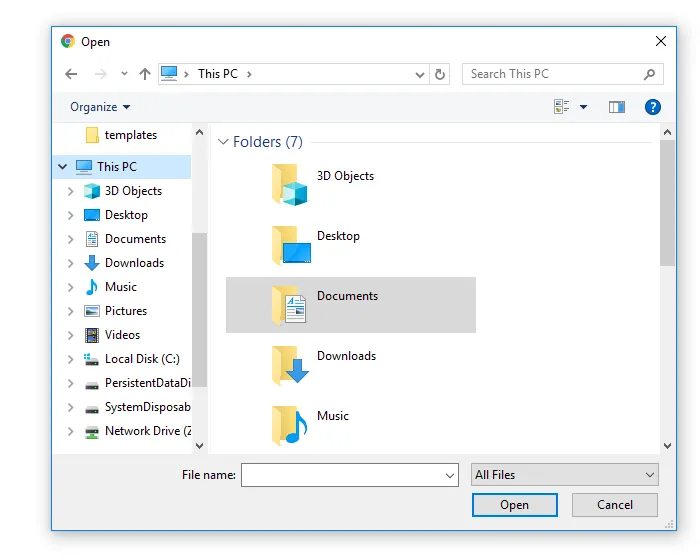
Task: Expand Desktop tree node
Action: (71, 215)
